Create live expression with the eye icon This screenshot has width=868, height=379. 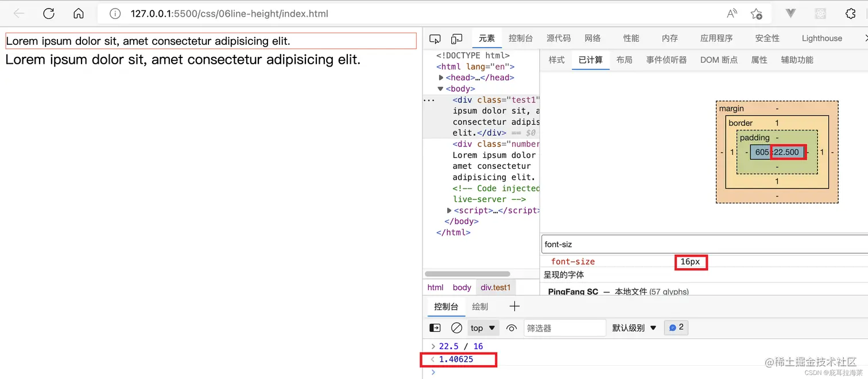(511, 328)
